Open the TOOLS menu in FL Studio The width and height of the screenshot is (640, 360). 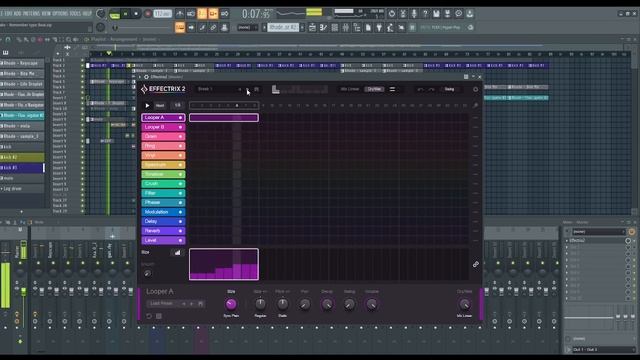[75, 13]
